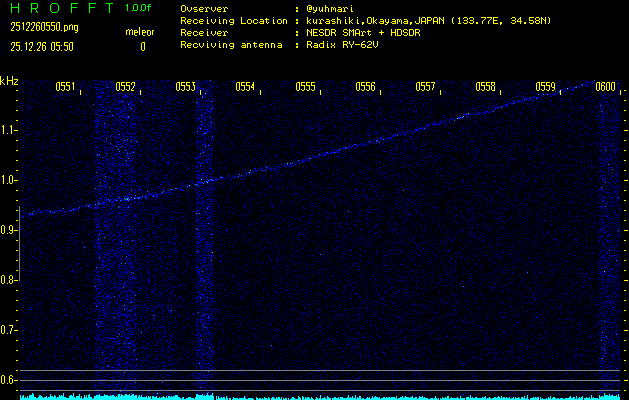Open the @yuhmari observer handle
This screenshot has width=629, height=400.
tap(330, 8)
